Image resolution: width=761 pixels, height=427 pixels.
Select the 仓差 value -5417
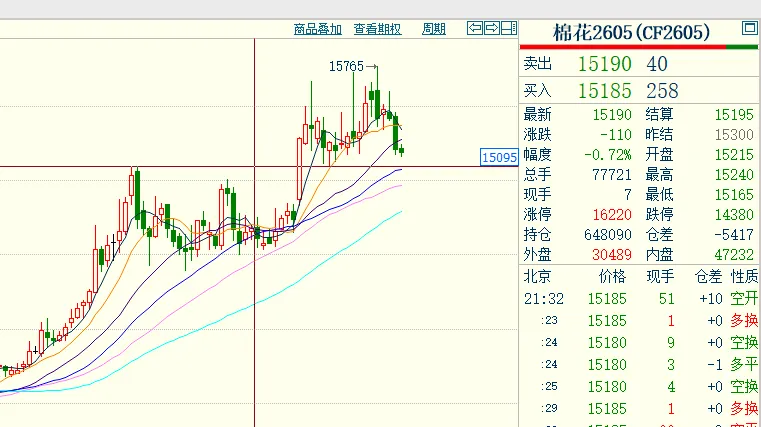pos(734,235)
